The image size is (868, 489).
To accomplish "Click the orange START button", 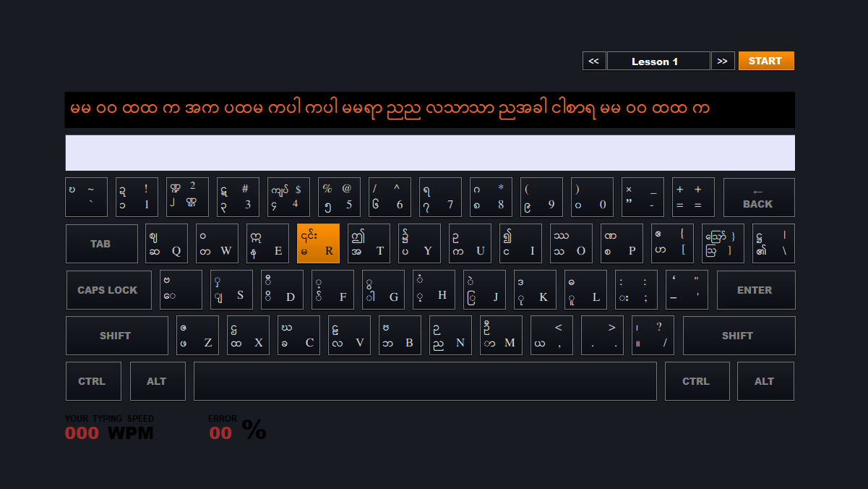I will [766, 61].
